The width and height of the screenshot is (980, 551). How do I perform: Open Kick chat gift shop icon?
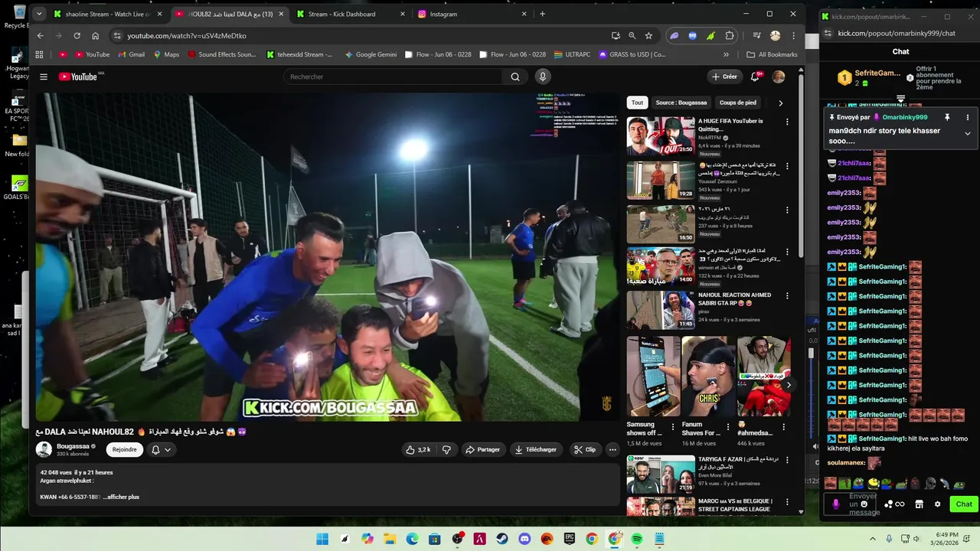click(x=919, y=504)
